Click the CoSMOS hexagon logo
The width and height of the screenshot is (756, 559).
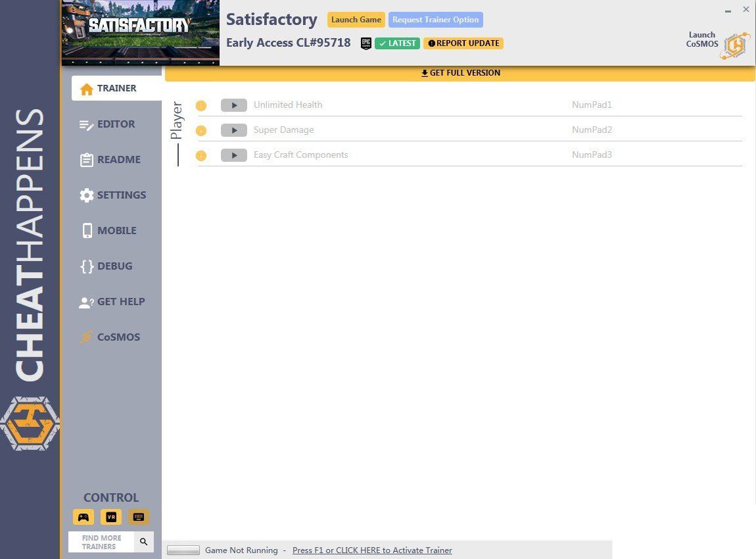point(735,46)
